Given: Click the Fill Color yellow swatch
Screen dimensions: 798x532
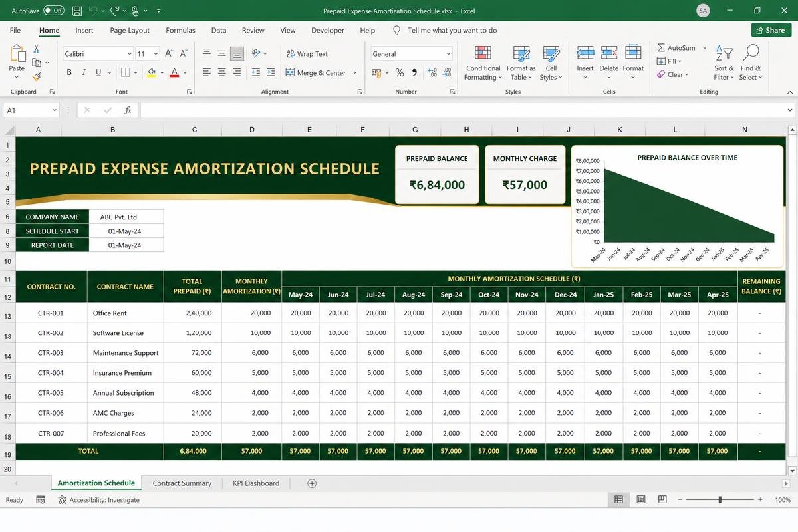Looking at the screenshot, I should (152, 72).
